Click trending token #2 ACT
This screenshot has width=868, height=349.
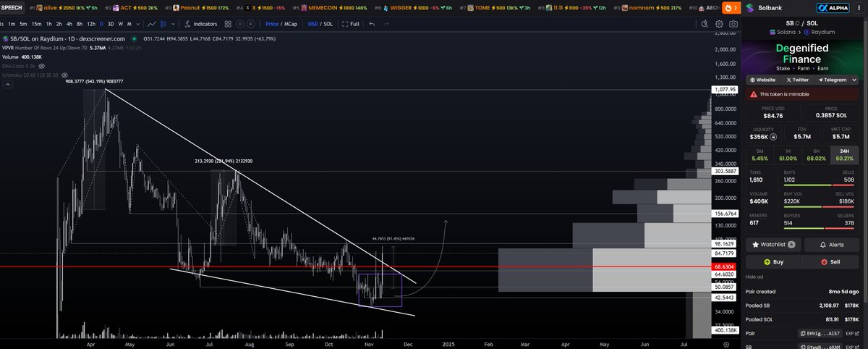(133, 7)
